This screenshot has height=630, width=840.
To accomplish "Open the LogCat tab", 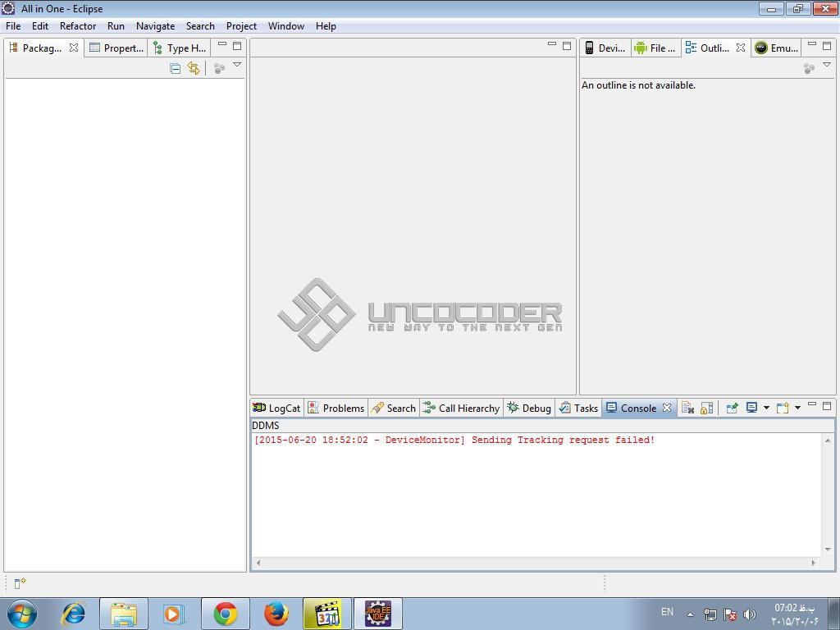I will click(276, 409).
